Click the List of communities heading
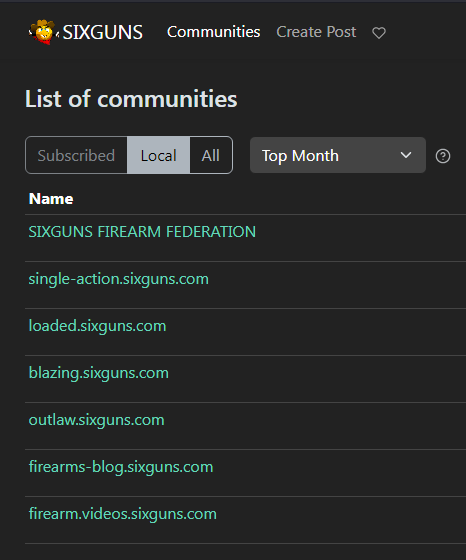466x560 pixels. coord(131,99)
